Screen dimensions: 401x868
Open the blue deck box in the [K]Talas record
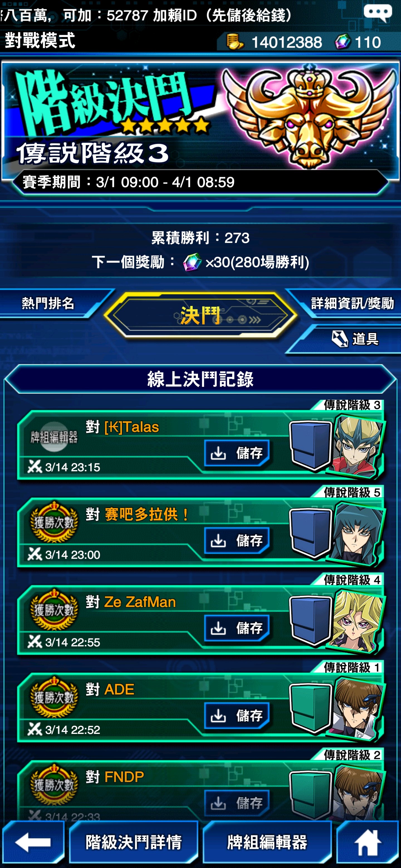pyautogui.click(x=310, y=445)
